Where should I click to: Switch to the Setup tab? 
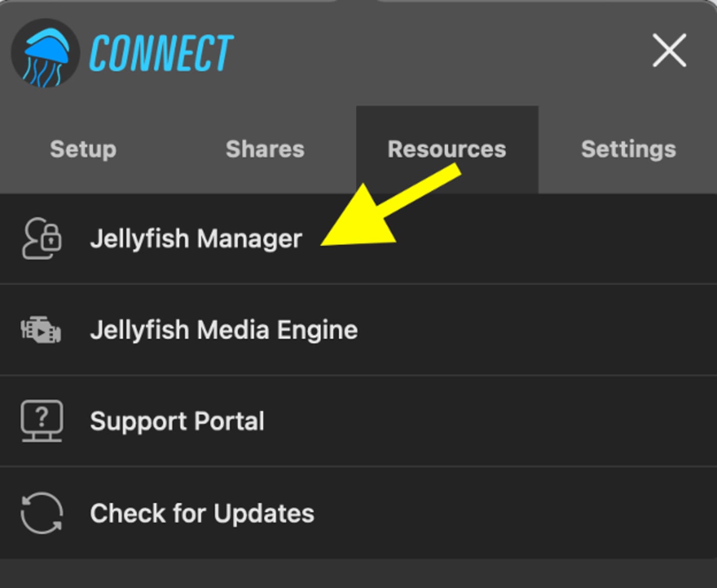[83, 149]
